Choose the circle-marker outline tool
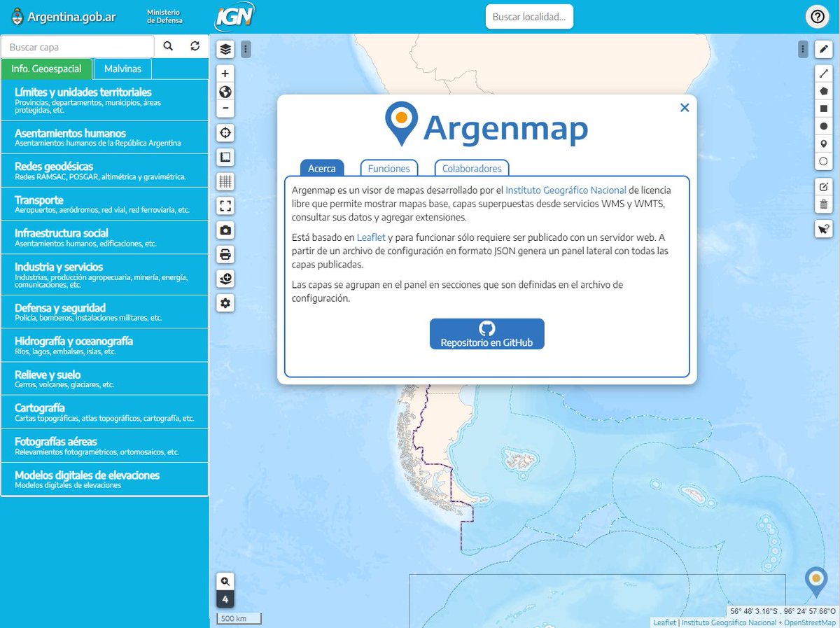This screenshot has width=840, height=628. point(824,161)
